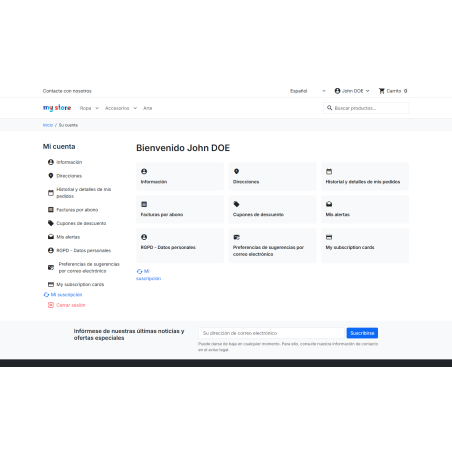
Task: Open Mi suscripción link in sidebar
Action: coord(66,295)
